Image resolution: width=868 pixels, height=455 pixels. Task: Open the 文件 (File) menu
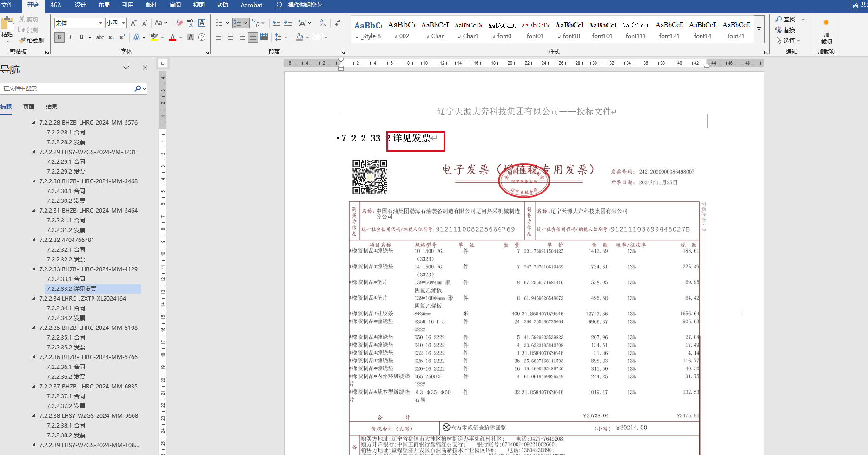[x=7, y=5]
